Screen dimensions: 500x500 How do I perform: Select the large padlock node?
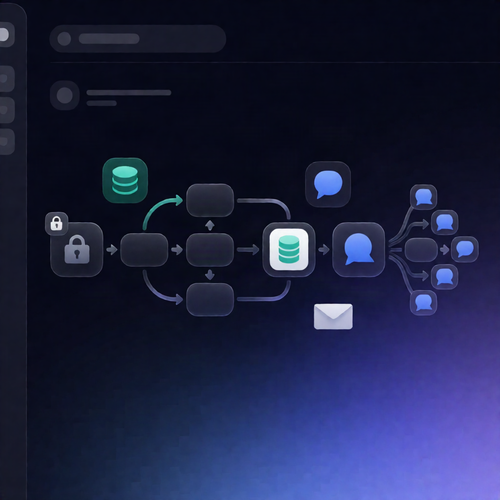[77, 249]
